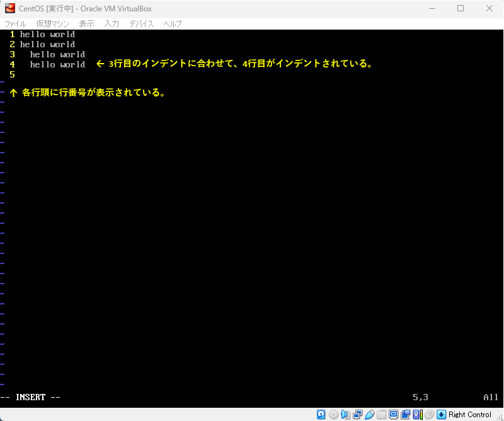
Task: Click the All scroll position indicator
Action: click(x=491, y=397)
